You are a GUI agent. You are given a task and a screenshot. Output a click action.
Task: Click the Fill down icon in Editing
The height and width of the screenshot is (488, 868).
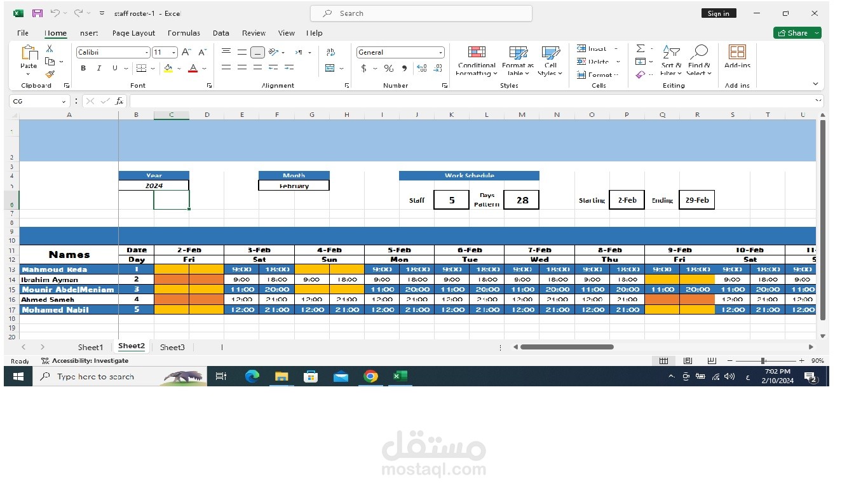pos(641,62)
